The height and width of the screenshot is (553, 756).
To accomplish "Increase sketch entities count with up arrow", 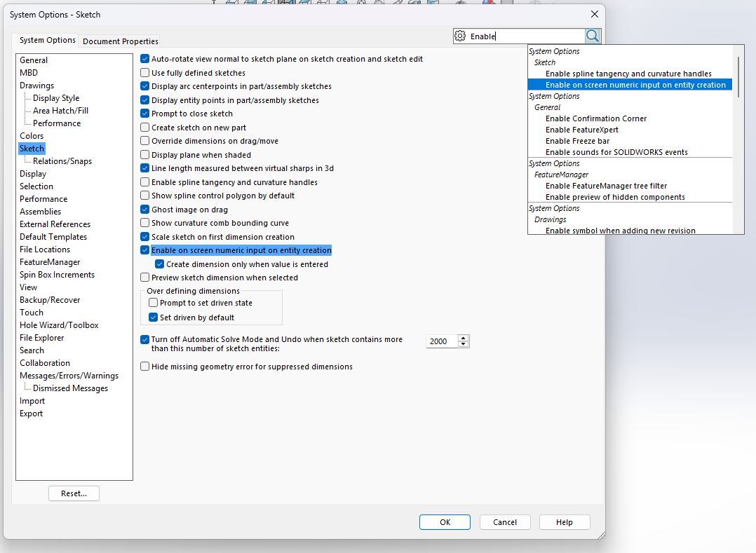I will coord(463,338).
